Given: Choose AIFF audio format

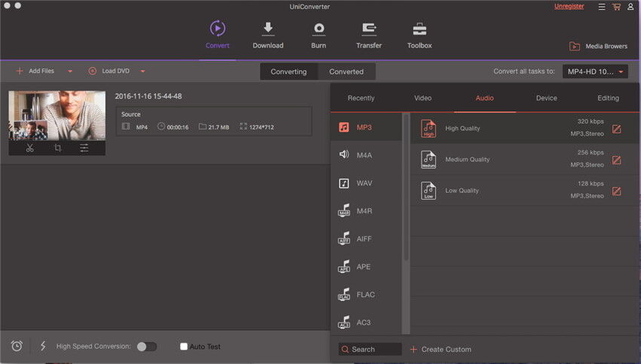Looking at the screenshot, I should tap(367, 239).
